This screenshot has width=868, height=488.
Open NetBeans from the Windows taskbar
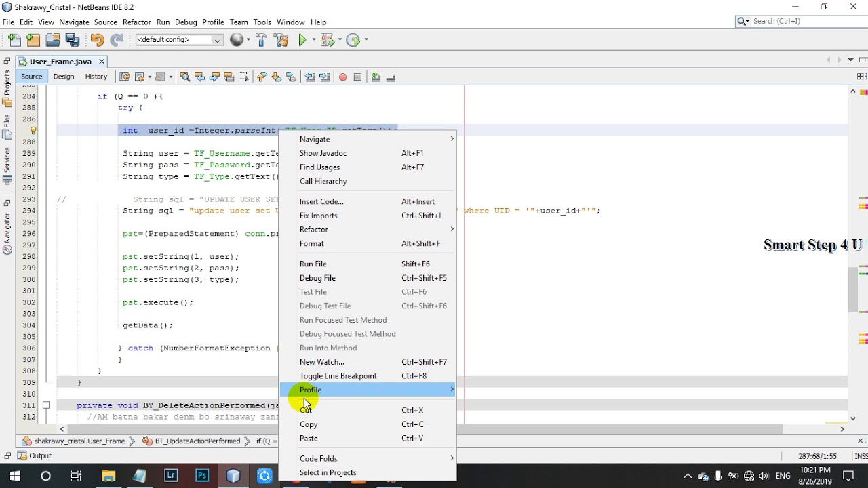(x=233, y=476)
